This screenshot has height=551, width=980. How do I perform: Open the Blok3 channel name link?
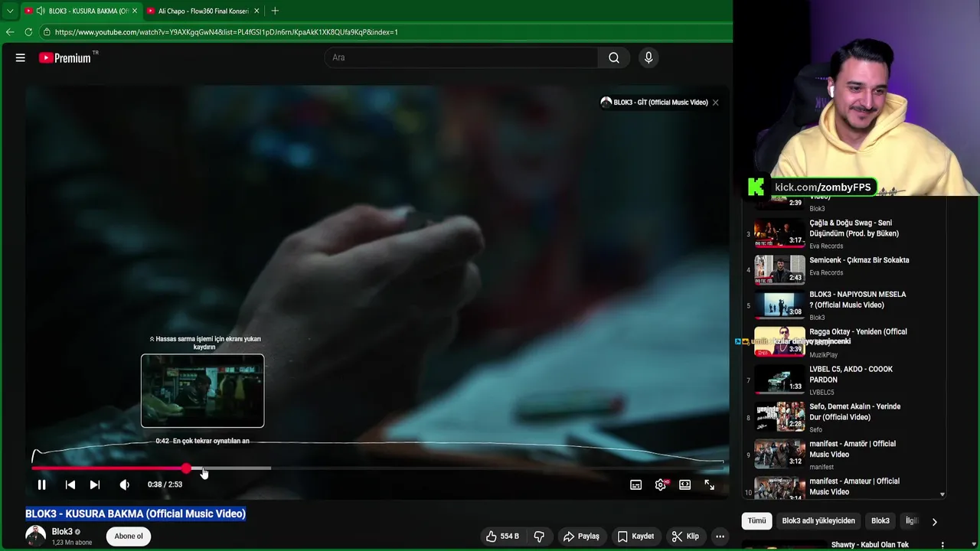(x=62, y=532)
